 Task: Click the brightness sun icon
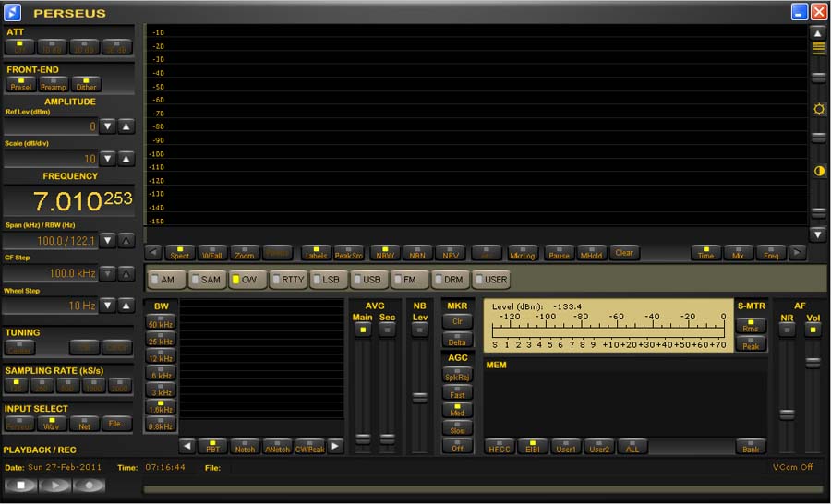[x=819, y=109]
